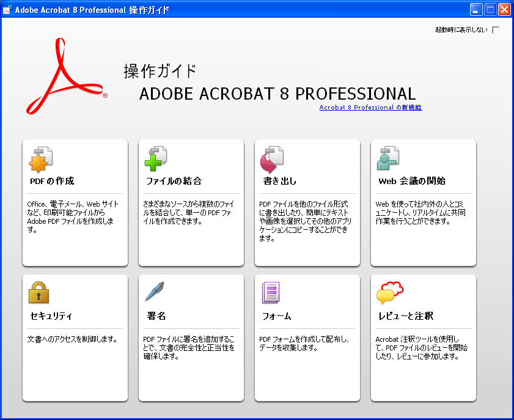Start Web 会議の開始 heading
Viewport: 514px width, 420px height.
(412, 181)
